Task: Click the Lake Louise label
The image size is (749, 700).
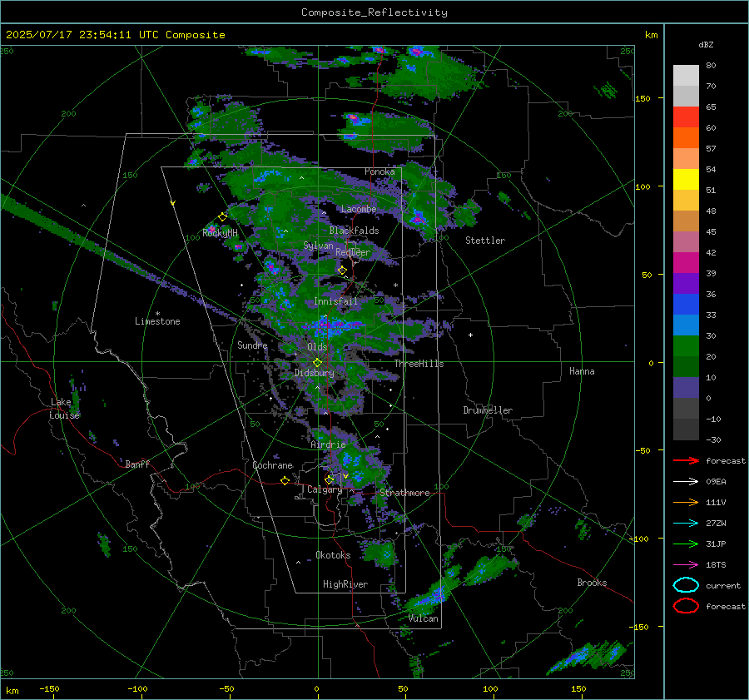Action: [64, 409]
